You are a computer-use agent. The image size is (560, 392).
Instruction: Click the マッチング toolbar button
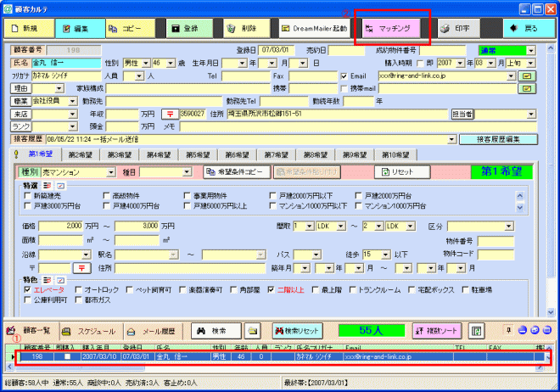pos(391,28)
